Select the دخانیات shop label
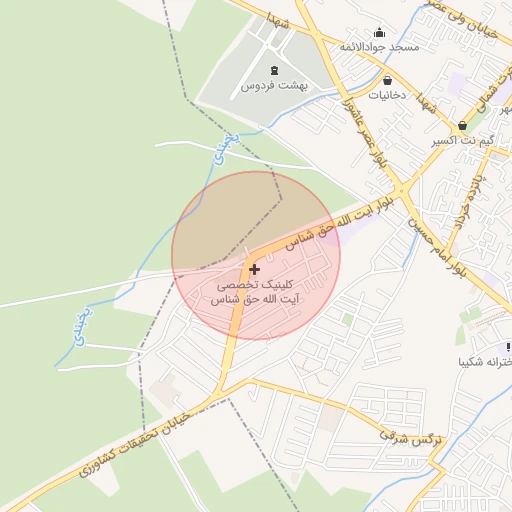Viewport: 512px width, 512px height. 387,95
